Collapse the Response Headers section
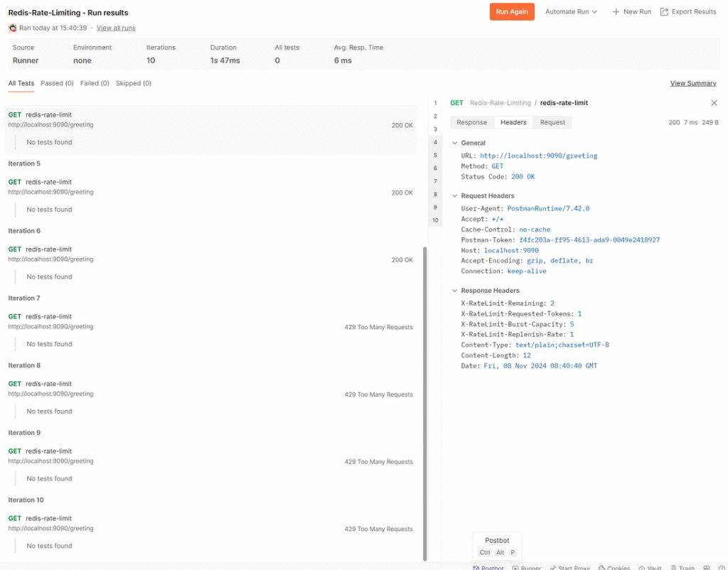The height and width of the screenshot is (570, 728). [x=454, y=291]
